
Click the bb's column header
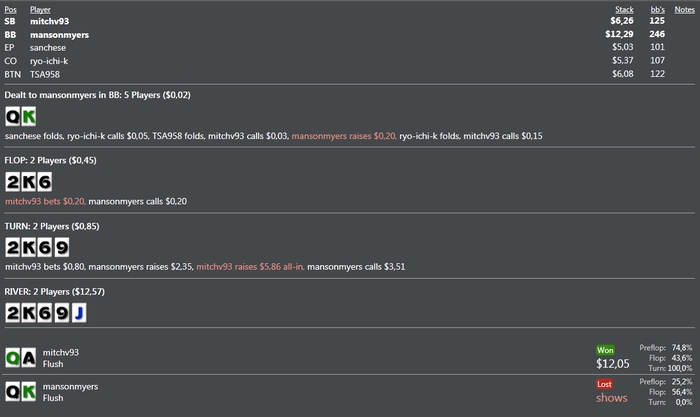point(657,9)
